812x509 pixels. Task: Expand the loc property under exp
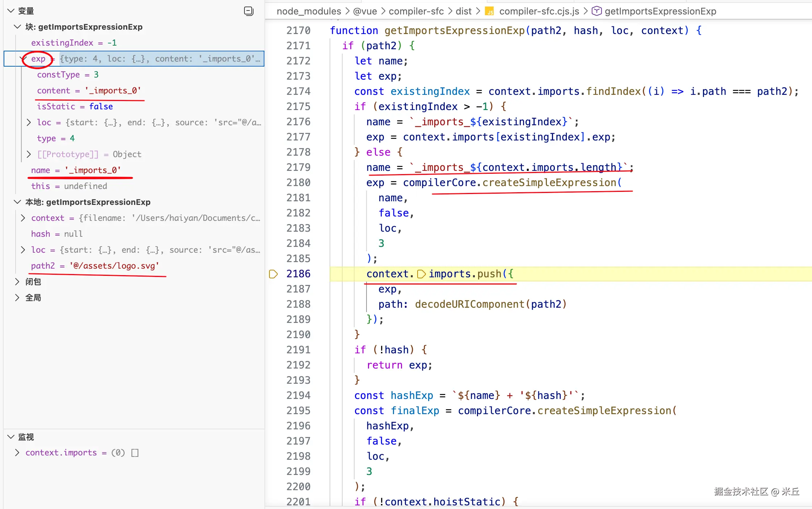click(29, 123)
